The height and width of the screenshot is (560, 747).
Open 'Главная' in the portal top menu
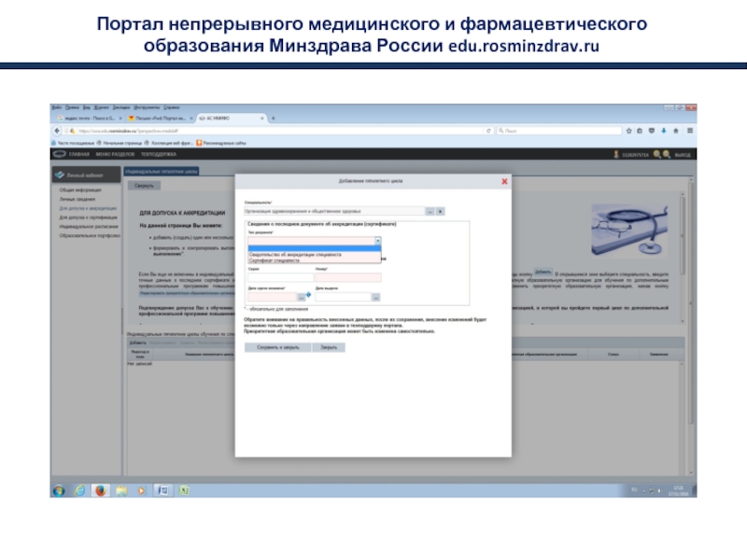click(x=78, y=154)
